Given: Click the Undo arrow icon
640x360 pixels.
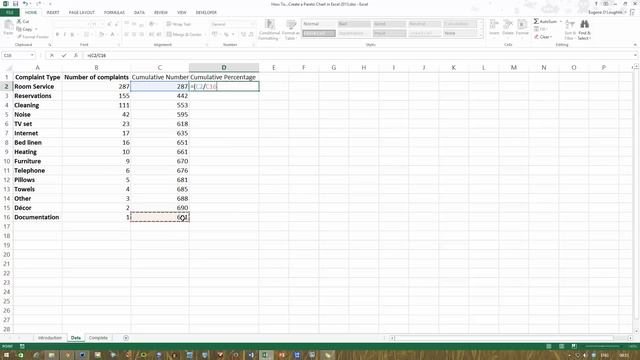Looking at the screenshot, I should coord(25,4).
